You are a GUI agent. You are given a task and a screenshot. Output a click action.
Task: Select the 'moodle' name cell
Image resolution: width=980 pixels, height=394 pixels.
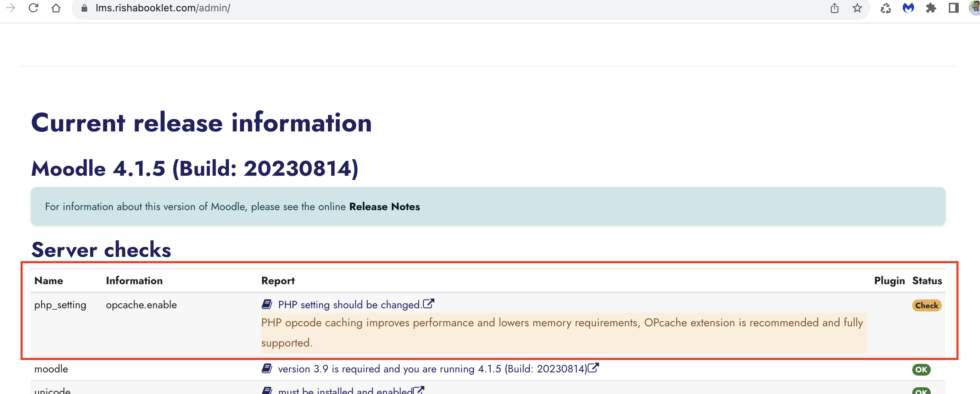coord(51,369)
